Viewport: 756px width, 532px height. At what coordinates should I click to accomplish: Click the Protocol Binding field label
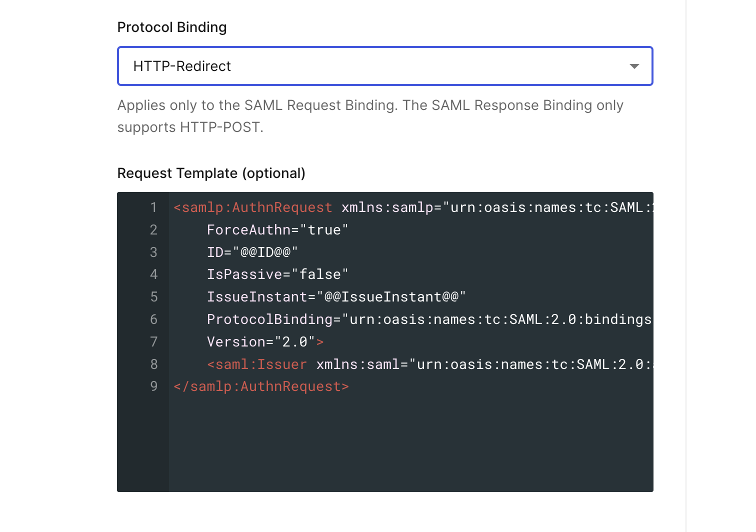(171, 27)
